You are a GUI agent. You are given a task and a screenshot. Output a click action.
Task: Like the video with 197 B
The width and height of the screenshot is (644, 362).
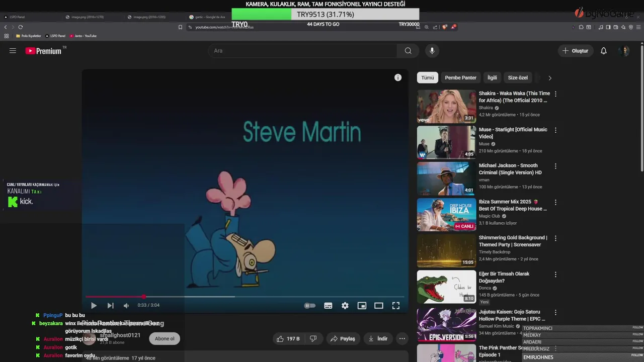coord(288,339)
